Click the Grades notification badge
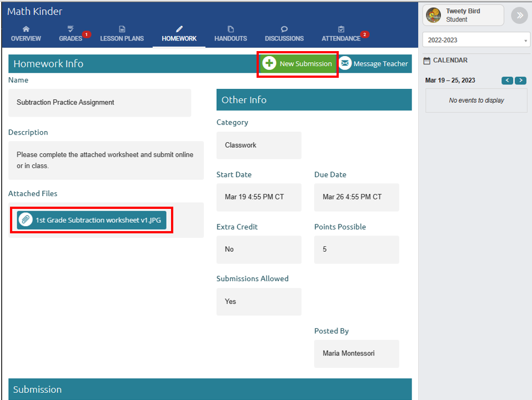Screen dimensions: 532x400 click(86, 34)
